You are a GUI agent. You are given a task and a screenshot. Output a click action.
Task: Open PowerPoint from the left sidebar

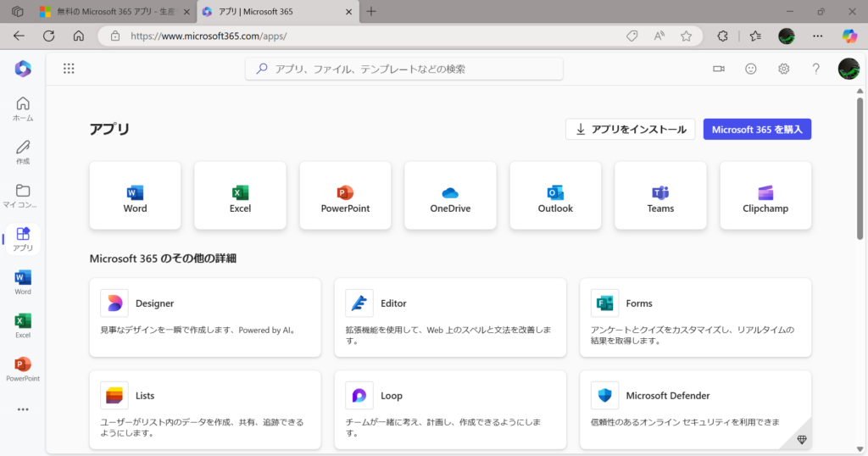(x=23, y=369)
